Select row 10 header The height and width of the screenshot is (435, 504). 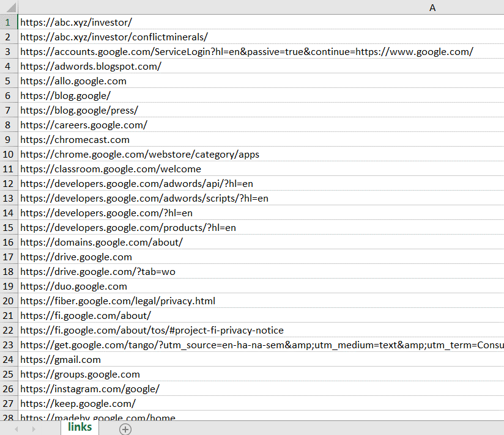(x=9, y=154)
